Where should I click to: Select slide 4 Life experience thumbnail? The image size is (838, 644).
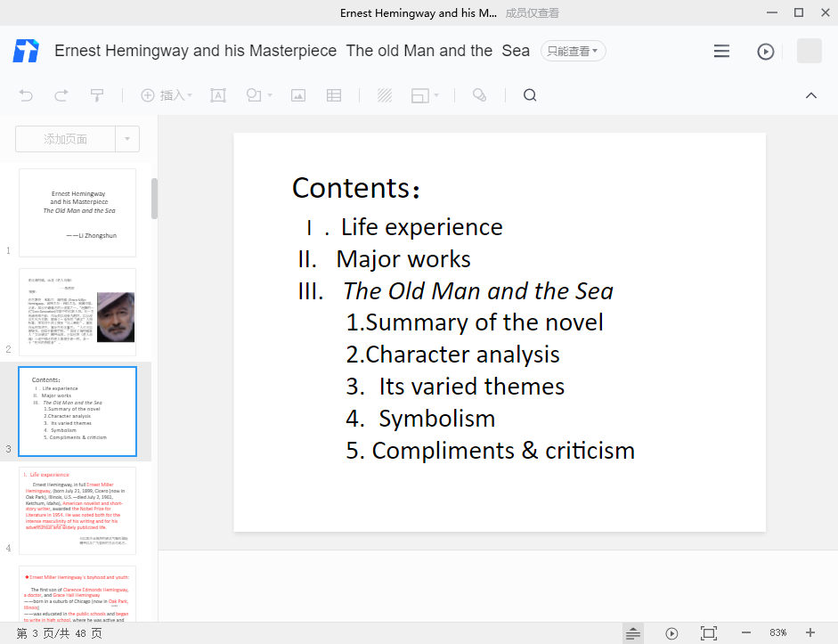tap(77, 510)
